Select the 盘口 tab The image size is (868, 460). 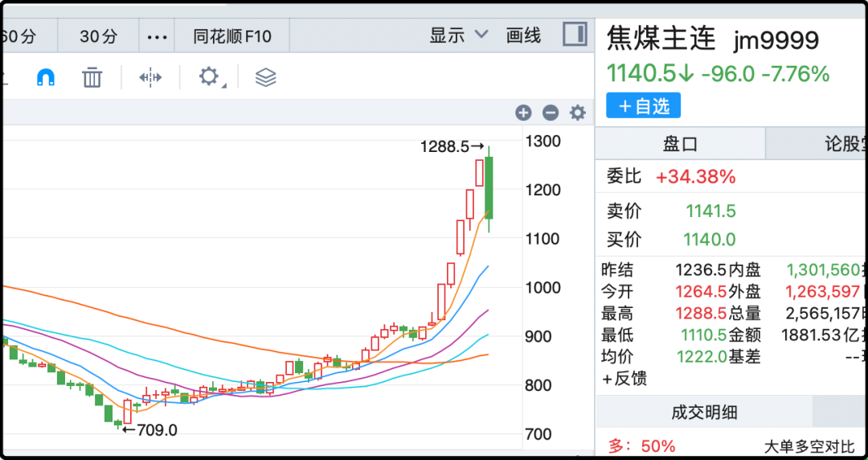tap(680, 144)
